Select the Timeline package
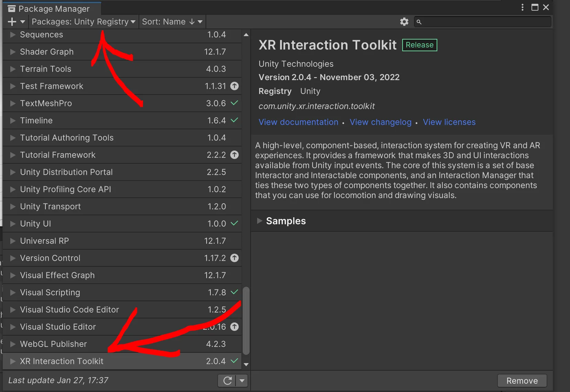The image size is (570, 392). (x=122, y=120)
